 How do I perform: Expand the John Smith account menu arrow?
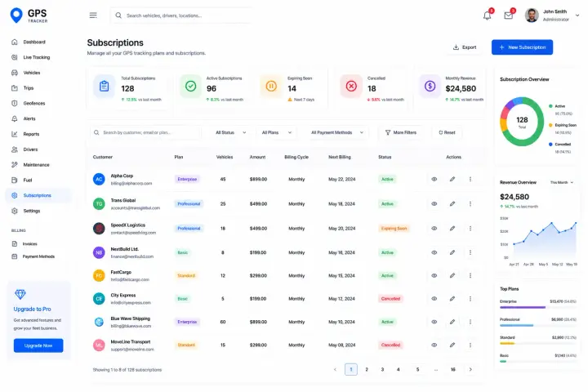click(577, 16)
